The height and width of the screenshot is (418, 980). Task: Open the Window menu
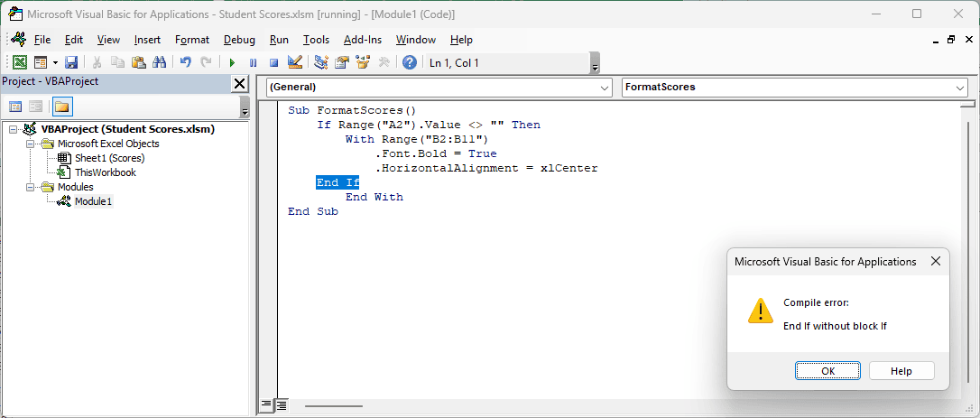pyautogui.click(x=416, y=40)
